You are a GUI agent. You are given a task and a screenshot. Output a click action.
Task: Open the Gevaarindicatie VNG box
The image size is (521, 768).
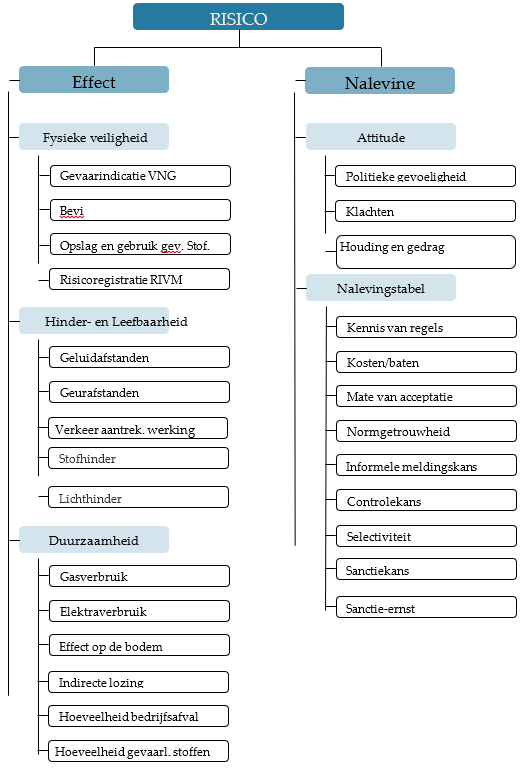point(141,176)
